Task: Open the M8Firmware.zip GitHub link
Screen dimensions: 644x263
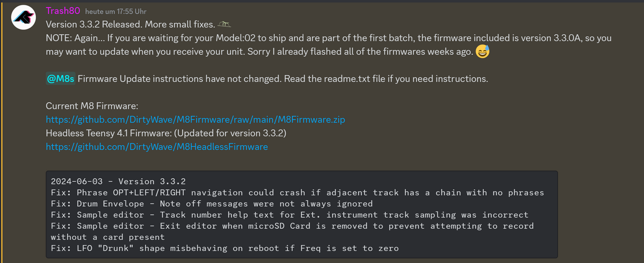Action: click(195, 119)
